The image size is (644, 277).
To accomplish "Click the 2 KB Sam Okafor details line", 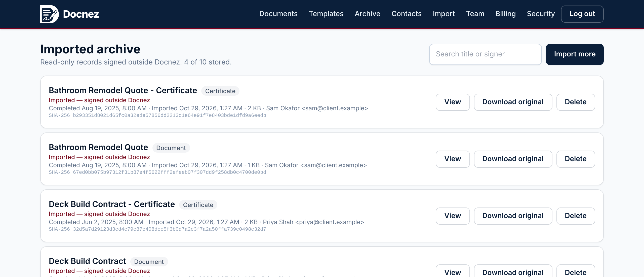I will pos(209,108).
